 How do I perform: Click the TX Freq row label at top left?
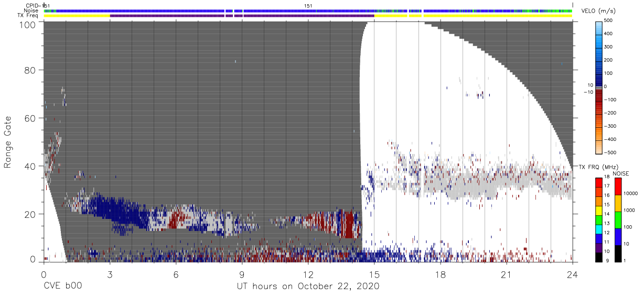click(x=28, y=15)
